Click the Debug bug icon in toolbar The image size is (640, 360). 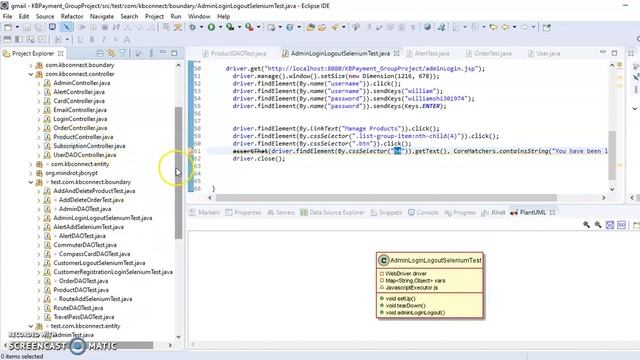192,27
